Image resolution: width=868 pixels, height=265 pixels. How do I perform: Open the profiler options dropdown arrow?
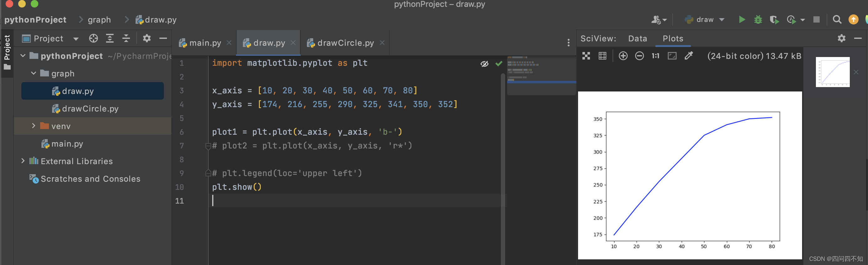802,20
